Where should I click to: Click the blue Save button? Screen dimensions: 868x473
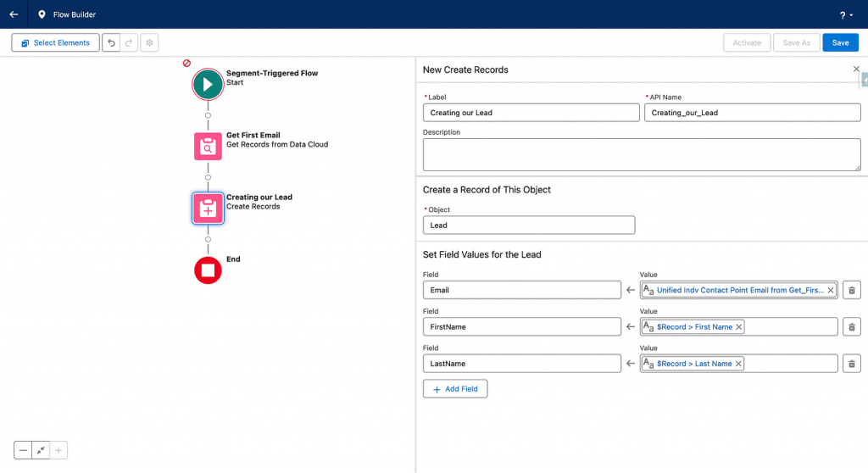[x=840, y=43]
